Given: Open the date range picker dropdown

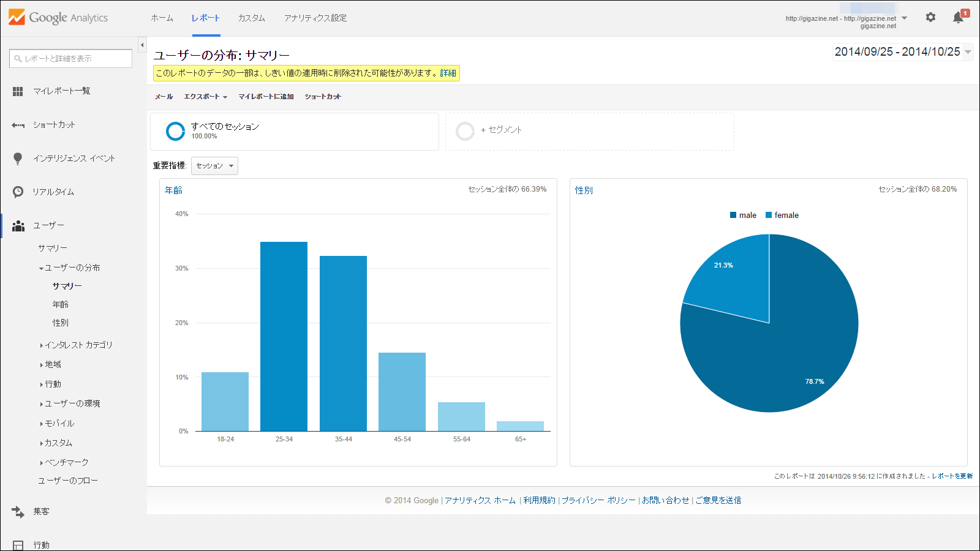Looking at the screenshot, I should [968, 52].
